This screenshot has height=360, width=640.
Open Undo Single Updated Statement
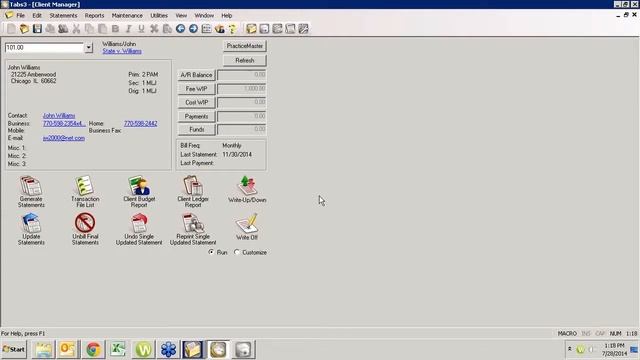click(x=139, y=229)
